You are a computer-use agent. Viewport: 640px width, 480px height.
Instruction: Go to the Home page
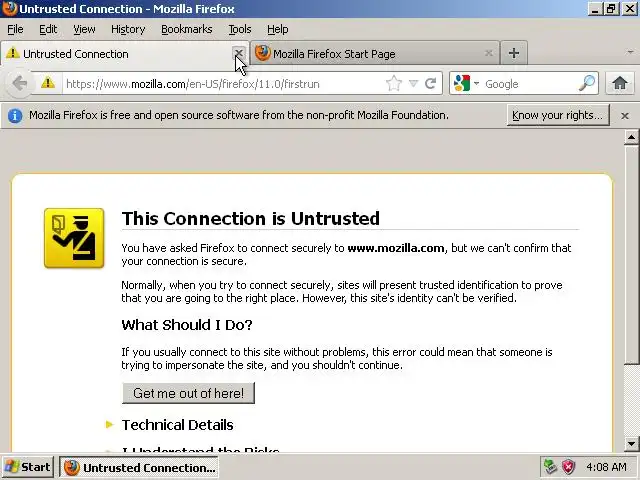[x=620, y=83]
